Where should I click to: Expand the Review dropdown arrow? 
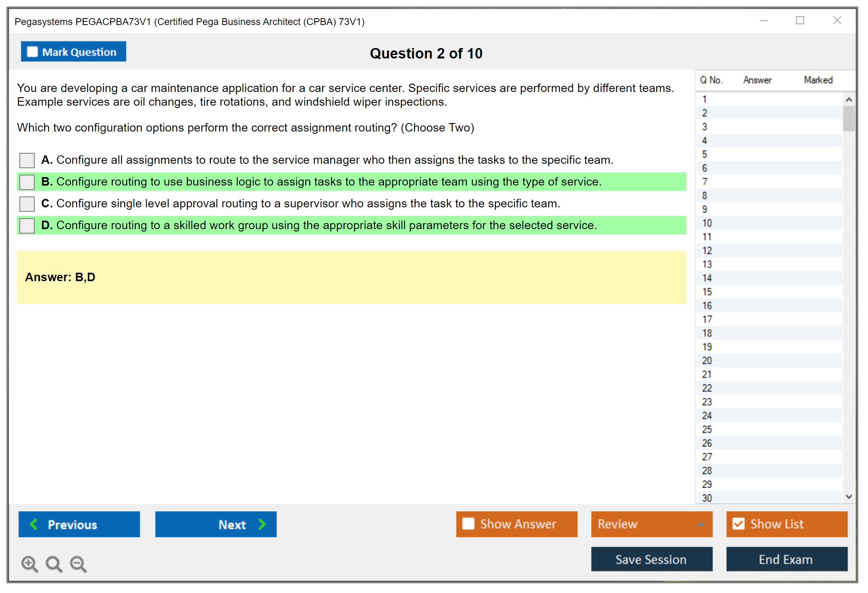point(700,524)
